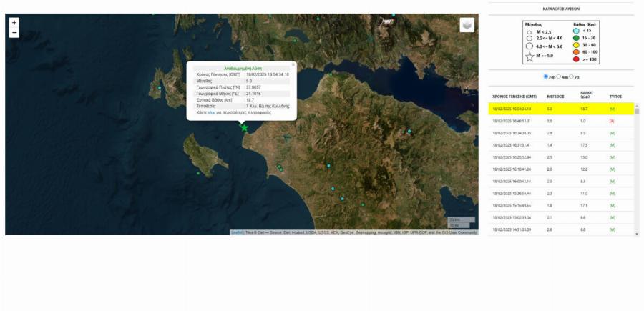This screenshot has height=311, width=644.
Task: Click the green '15 - 30' depth legend circle
Action: (x=576, y=38)
